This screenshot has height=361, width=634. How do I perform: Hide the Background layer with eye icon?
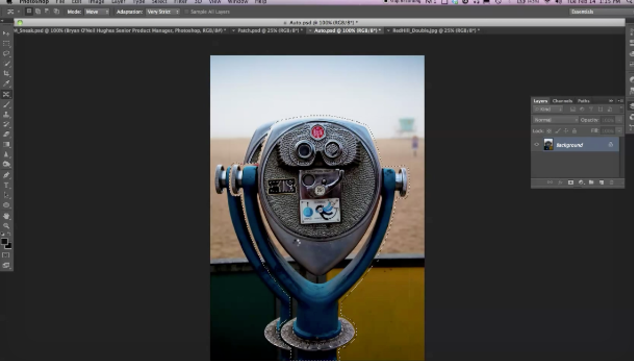(537, 145)
